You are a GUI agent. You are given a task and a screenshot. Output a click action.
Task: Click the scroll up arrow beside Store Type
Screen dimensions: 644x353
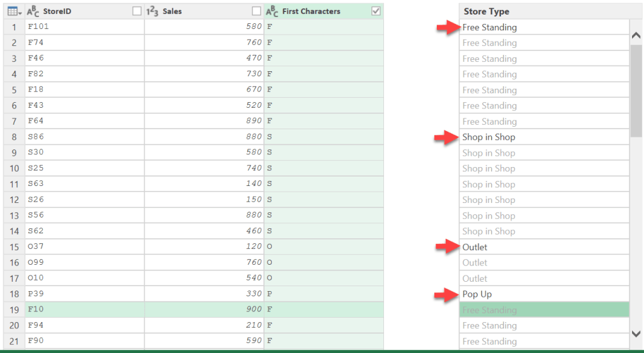pos(636,36)
